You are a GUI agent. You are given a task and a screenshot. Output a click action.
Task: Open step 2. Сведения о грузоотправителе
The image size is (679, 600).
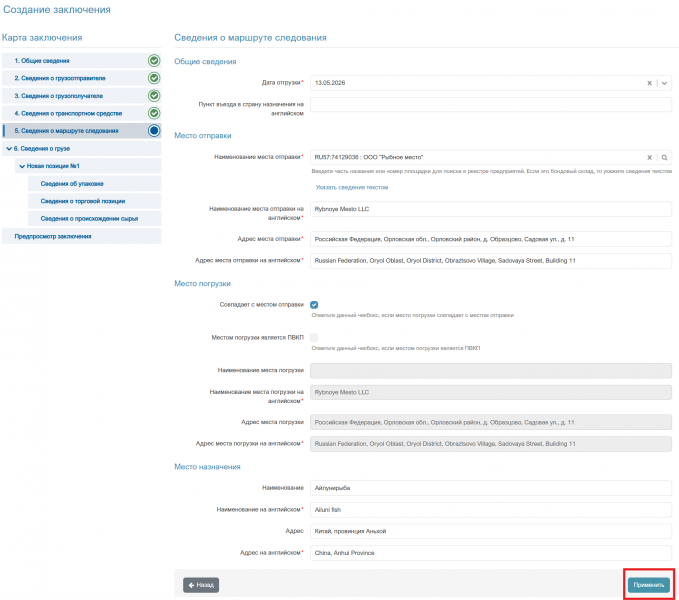point(81,78)
